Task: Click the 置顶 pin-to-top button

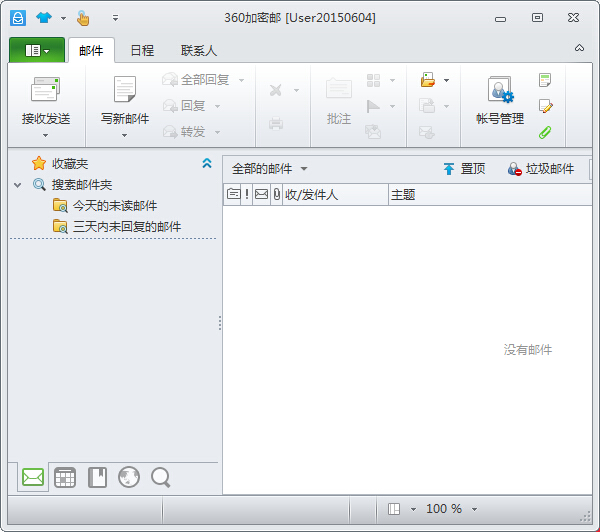Action: [464, 169]
